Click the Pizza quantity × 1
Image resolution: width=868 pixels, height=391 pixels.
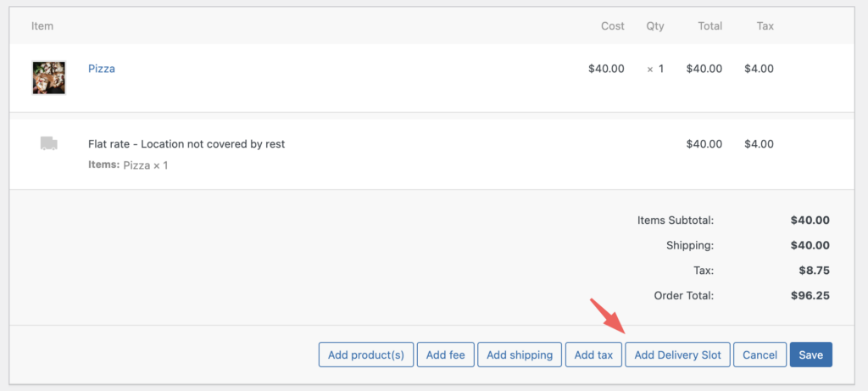pyautogui.click(x=655, y=69)
